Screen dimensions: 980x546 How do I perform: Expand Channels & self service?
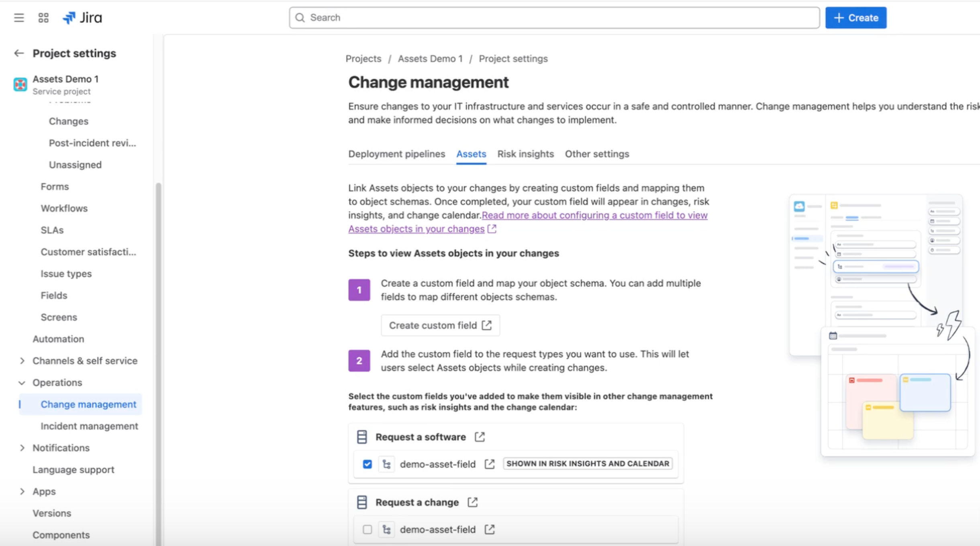point(22,361)
